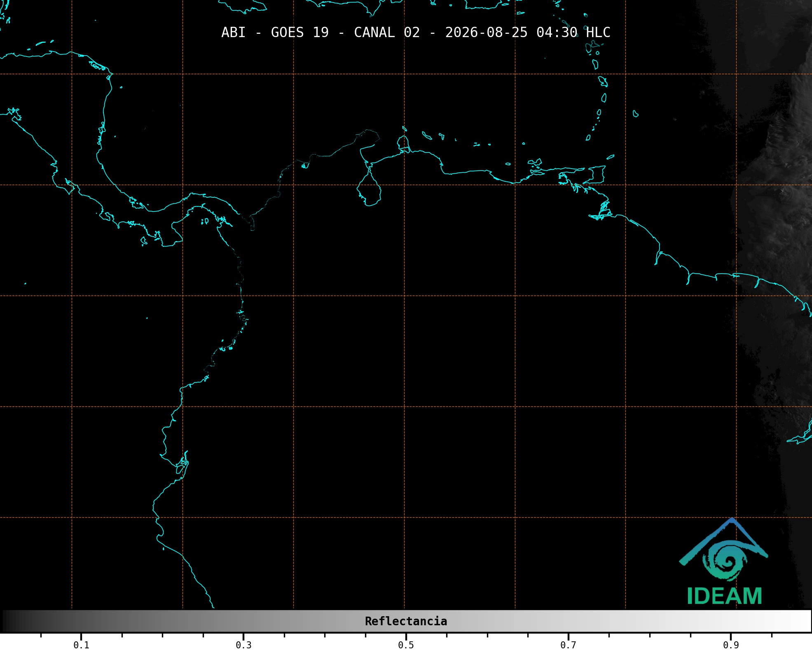Click the 0.3 value on the colorbar

coord(243,645)
